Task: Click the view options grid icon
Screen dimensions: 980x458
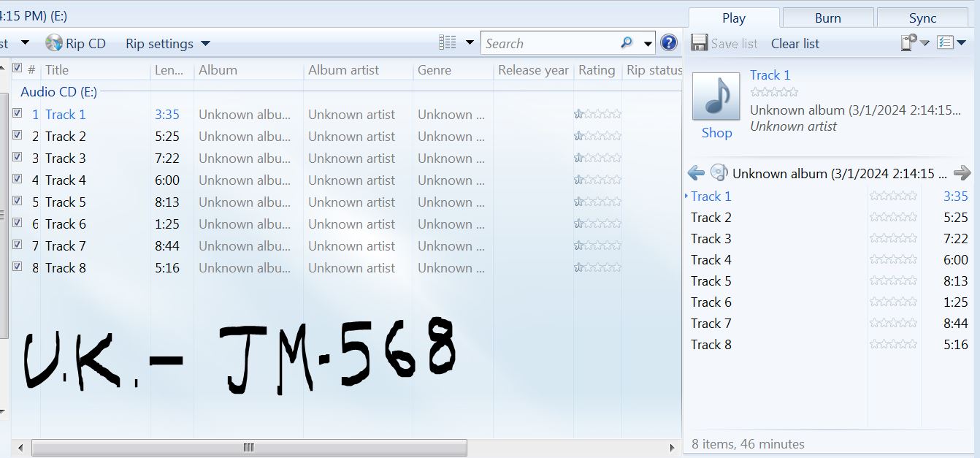Action: 448,43
